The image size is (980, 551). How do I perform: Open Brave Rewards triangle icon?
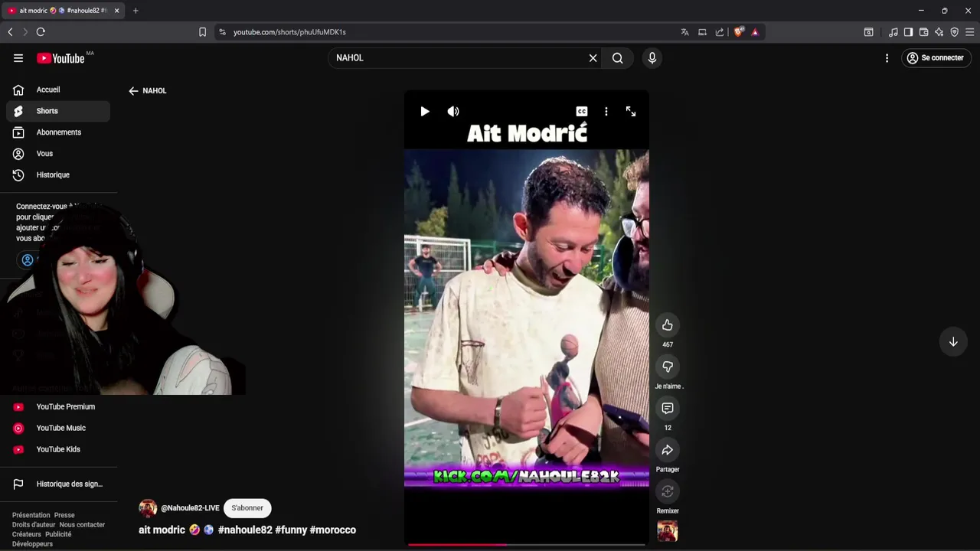(x=755, y=32)
